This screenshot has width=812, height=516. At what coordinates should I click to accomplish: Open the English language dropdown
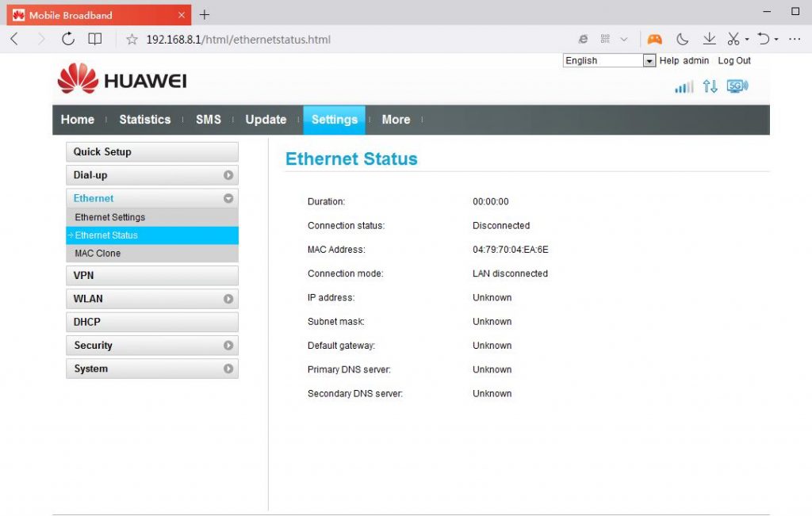(x=649, y=60)
